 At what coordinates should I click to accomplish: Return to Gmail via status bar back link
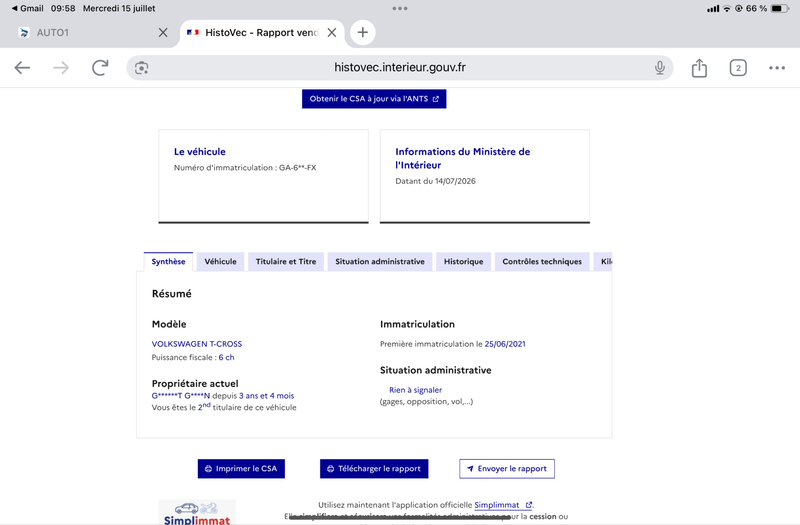coord(28,8)
